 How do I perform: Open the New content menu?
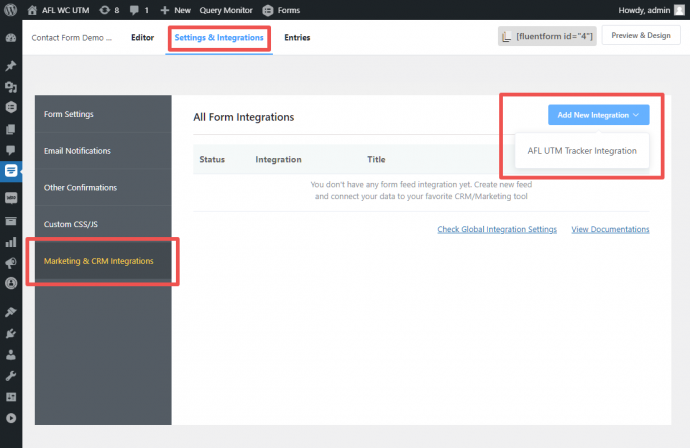tap(175, 10)
